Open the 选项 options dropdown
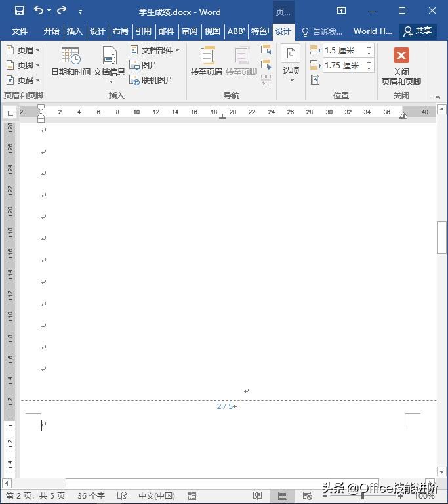This screenshot has height=504, width=448. click(291, 64)
